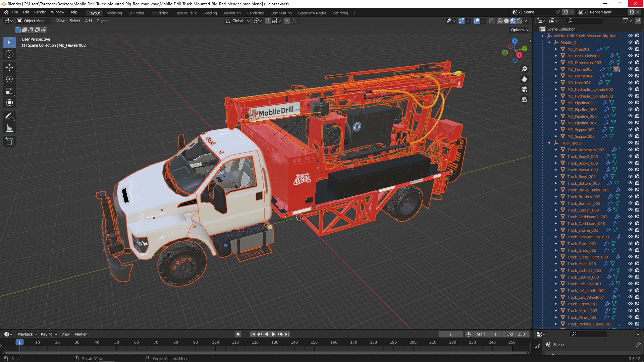Viewport: 644px width, 362px height.
Task: Activate the Move tool
Action: click(x=9, y=67)
